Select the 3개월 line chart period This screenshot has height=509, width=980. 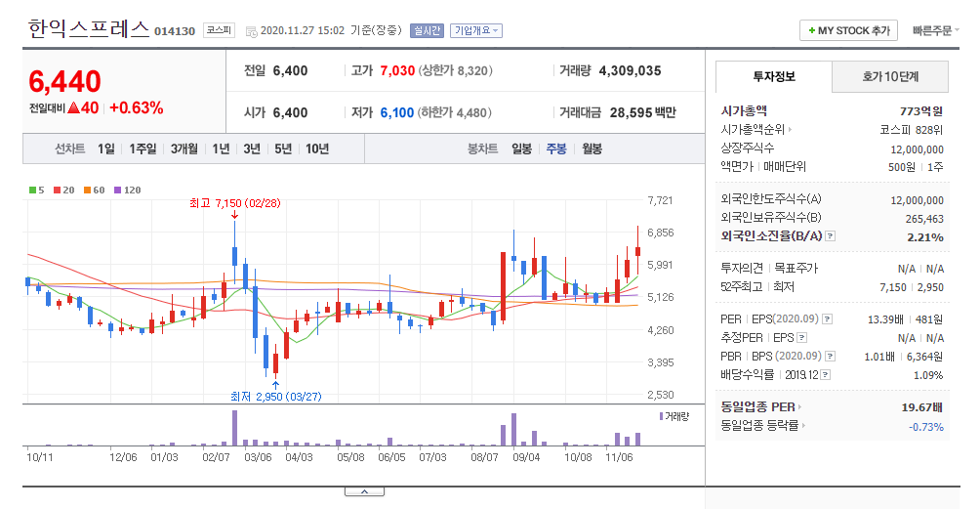pyautogui.click(x=184, y=148)
